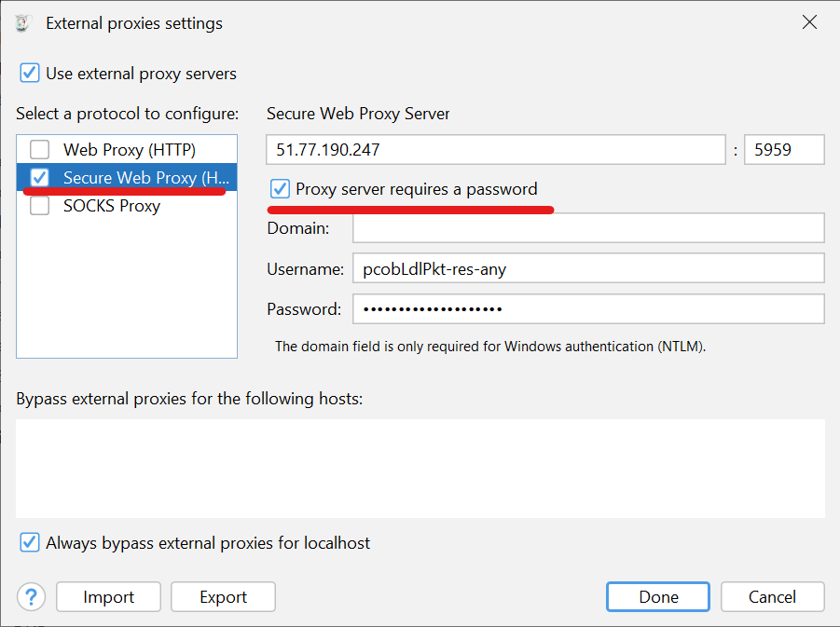Enable the SOCKS Proxy checkbox
Image resolution: width=840 pixels, height=627 pixels.
coord(39,206)
